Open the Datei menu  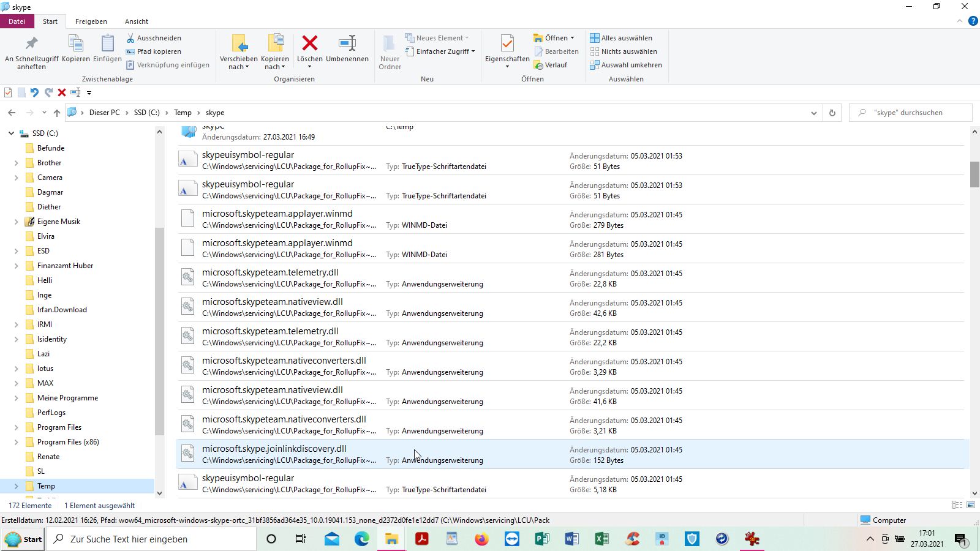tap(17, 21)
